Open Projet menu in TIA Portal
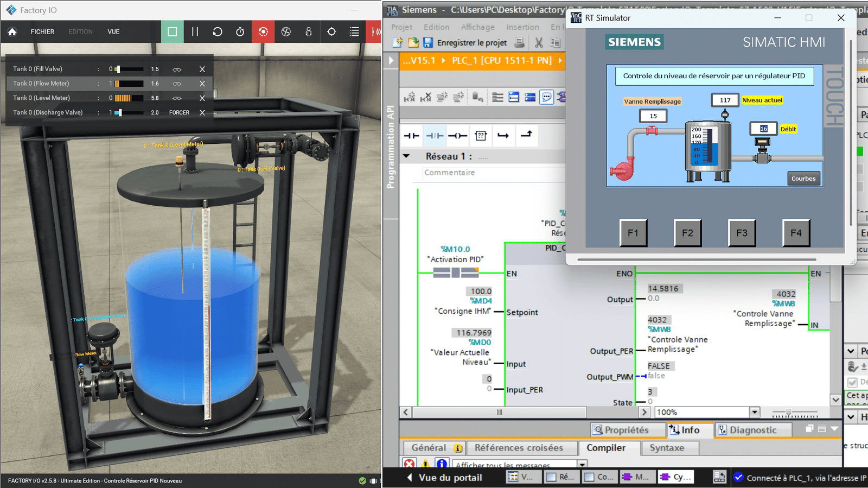Image resolution: width=868 pixels, height=488 pixels. (x=401, y=27)
